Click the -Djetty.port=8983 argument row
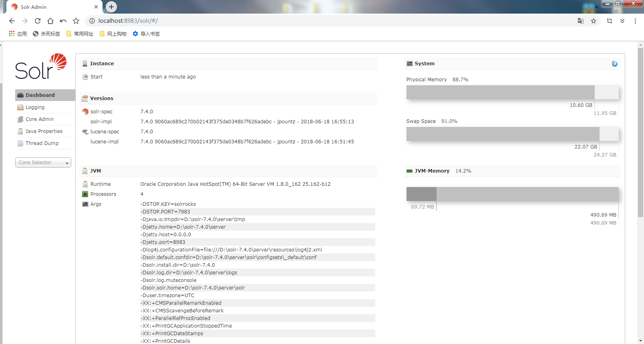 [258, 242]
